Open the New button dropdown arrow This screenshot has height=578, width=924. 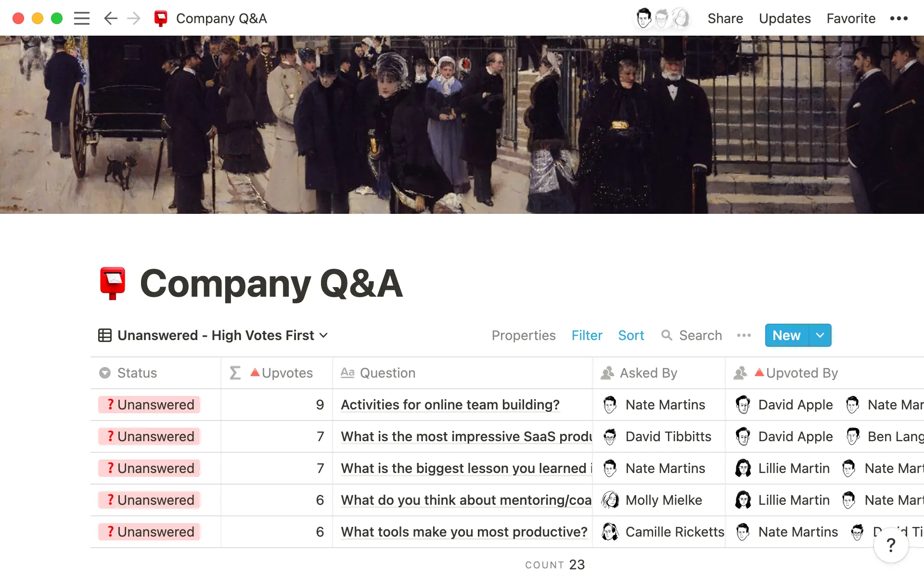tap(820, 335)
